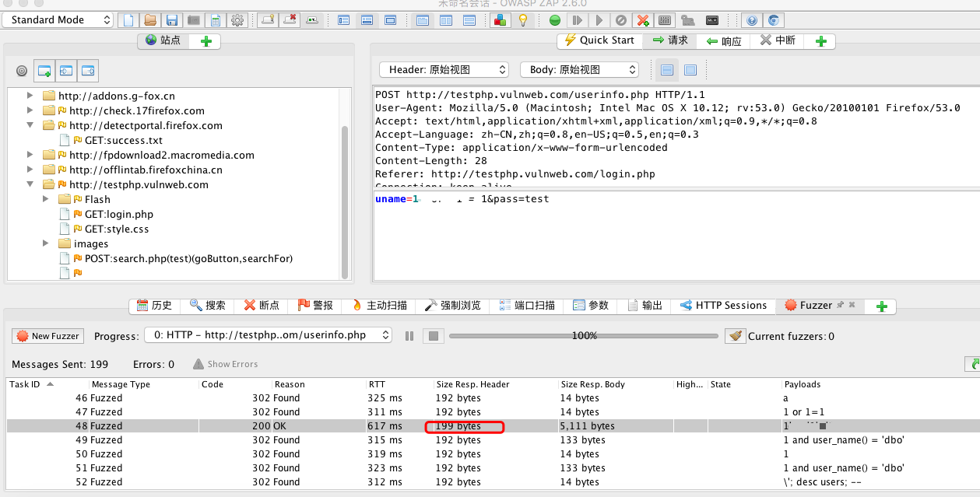Click the request body text area
980x497 pixels.
click(x=676, y=236)
